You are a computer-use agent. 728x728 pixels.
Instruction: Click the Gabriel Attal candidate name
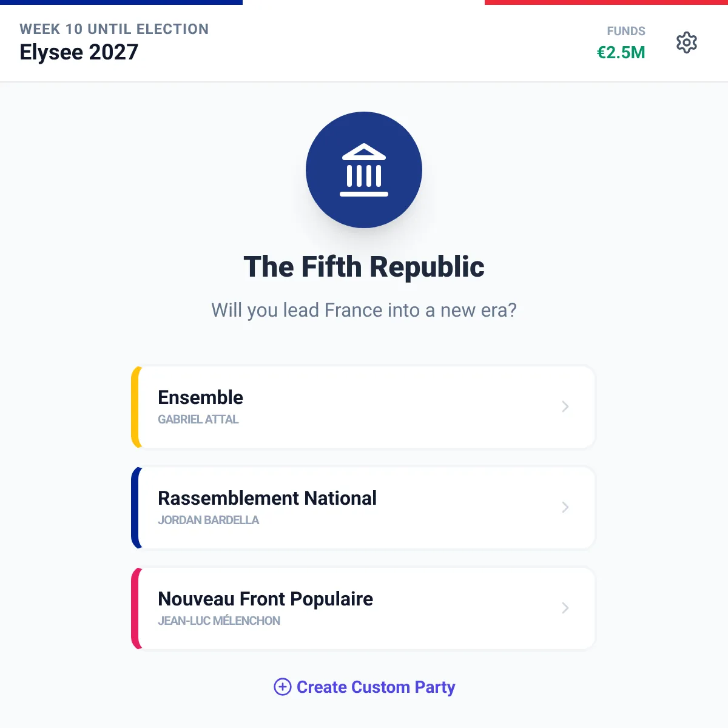[x=198, y=419]
